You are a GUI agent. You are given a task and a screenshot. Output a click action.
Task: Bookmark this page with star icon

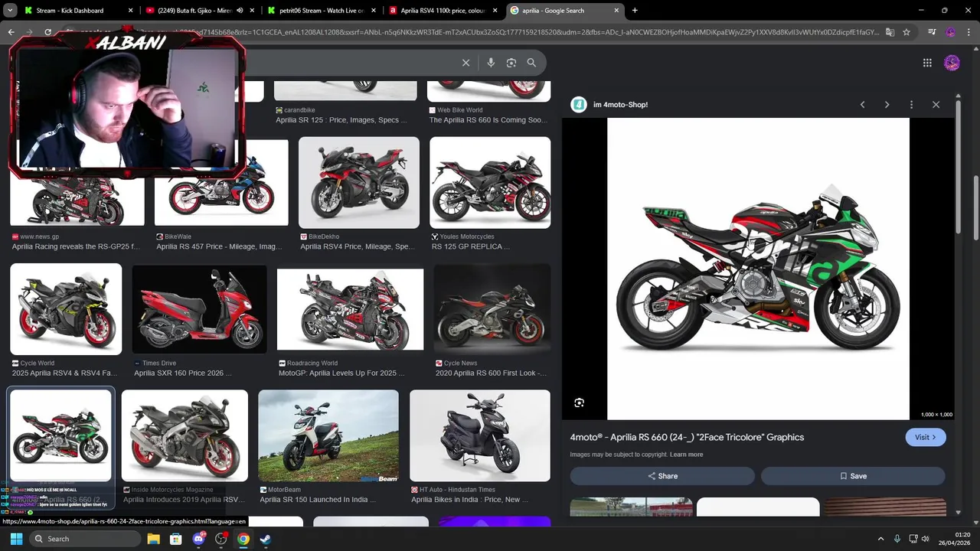tap(906, 32)
